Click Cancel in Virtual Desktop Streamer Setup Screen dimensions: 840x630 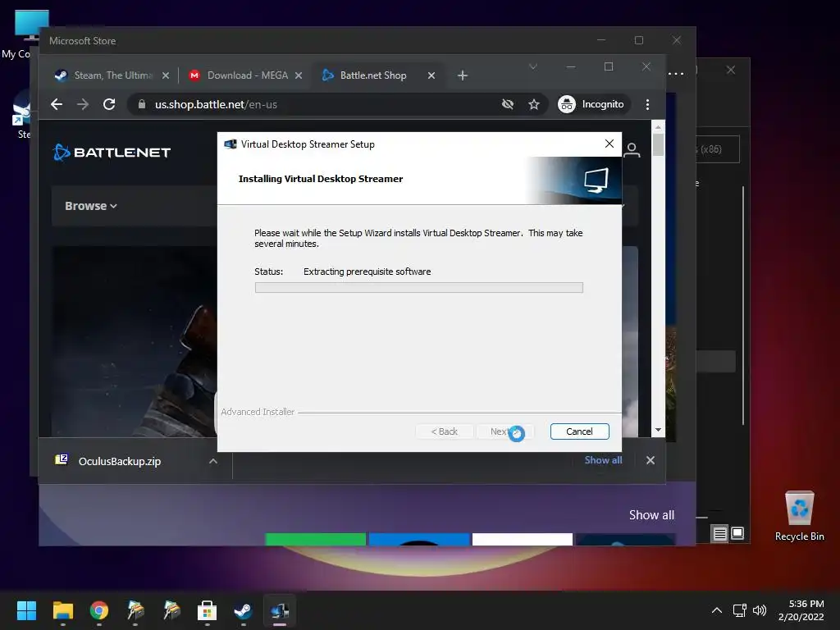pos(579,431)
